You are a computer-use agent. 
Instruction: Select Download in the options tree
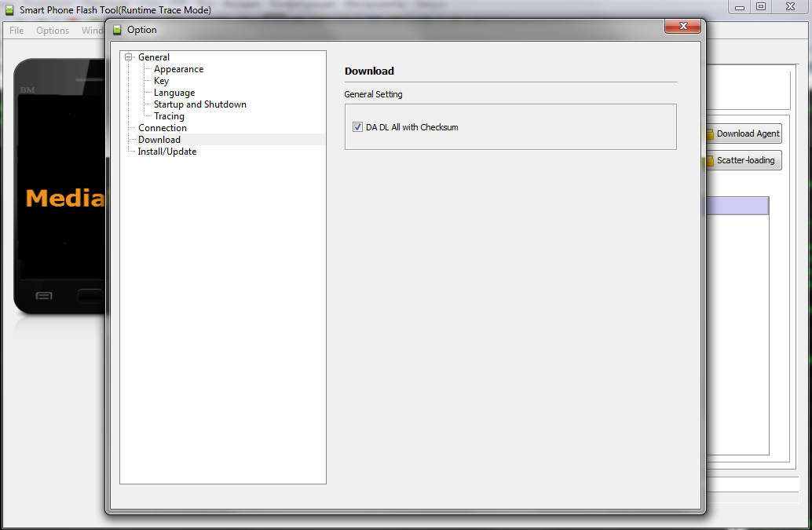[159, 140]
